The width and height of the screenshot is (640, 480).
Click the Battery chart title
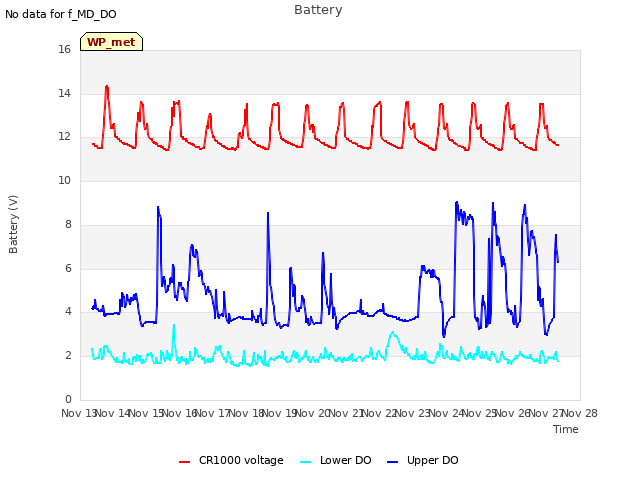click(x=318, y=10)
